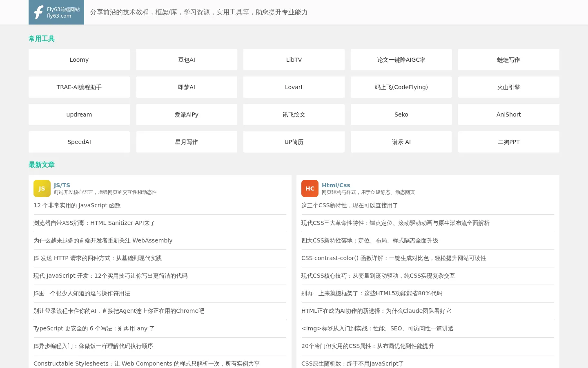This screenshot has height=368, width=588.
Task: Open the 星月写作 tool
Action: pyautogui.click(x=187, y=142)
